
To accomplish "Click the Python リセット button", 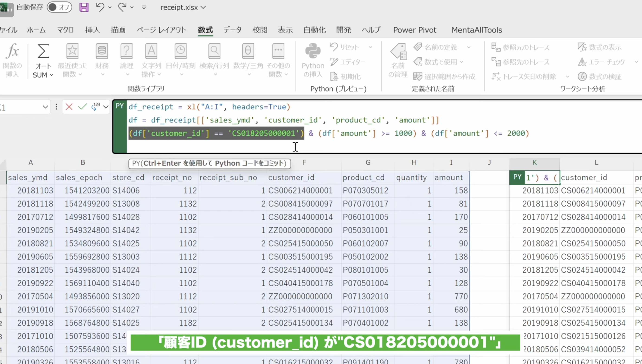I will (345, 47).
